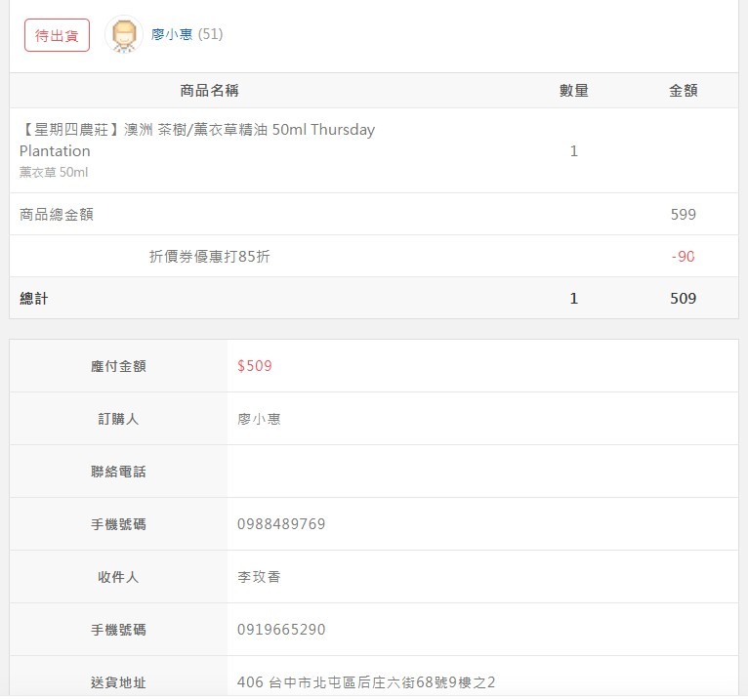The image size is (748, 700).
Task: Click the $509 payable amount
Action: coord(255,366)
